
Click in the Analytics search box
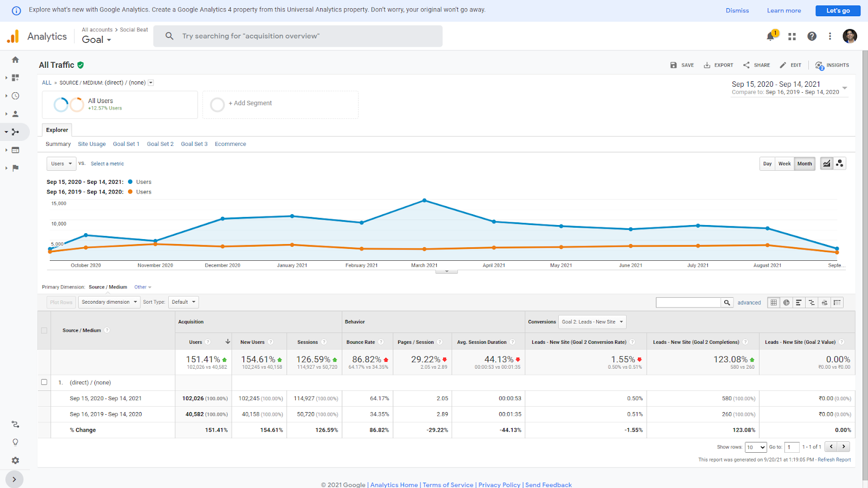coord(298,36)
